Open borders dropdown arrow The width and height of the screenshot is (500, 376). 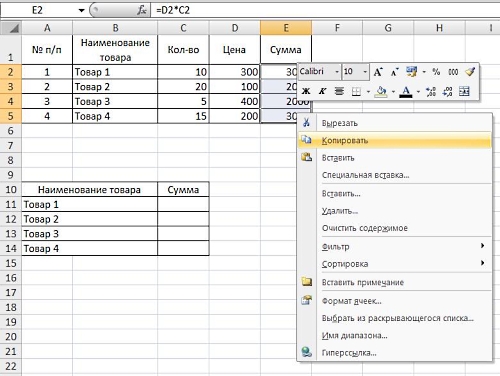(368, 91)
